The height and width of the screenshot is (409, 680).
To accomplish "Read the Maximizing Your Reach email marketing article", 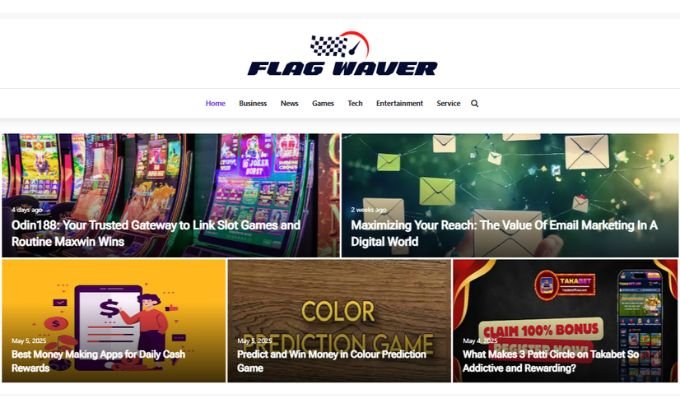I will [504, 233].
